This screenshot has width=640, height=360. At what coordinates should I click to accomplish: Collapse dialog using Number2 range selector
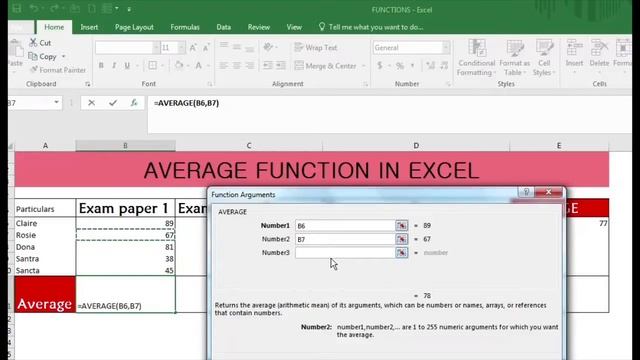(x=402, y=239)
